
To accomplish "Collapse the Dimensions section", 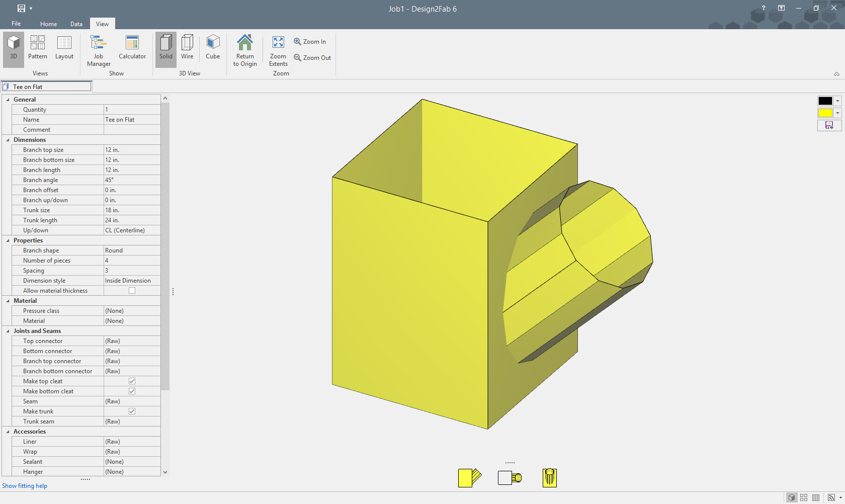I will point(8,140).
